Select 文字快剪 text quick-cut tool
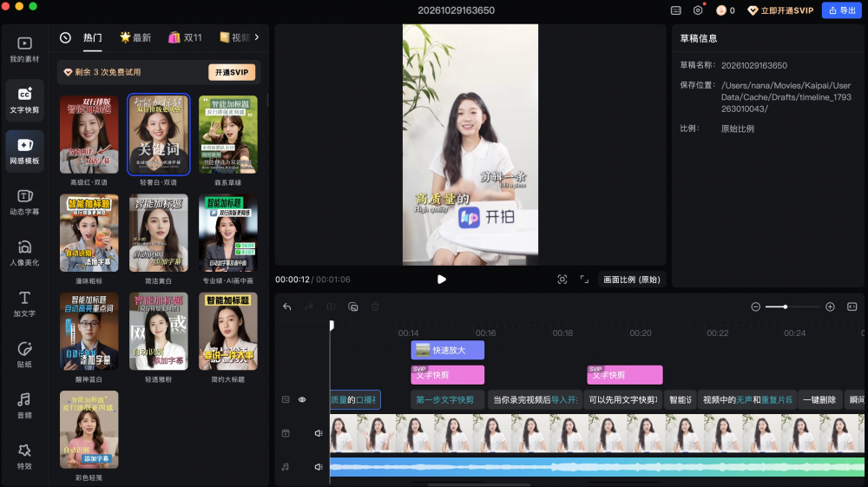Screen dimensions: 868x487 click(x=24, y=100)
